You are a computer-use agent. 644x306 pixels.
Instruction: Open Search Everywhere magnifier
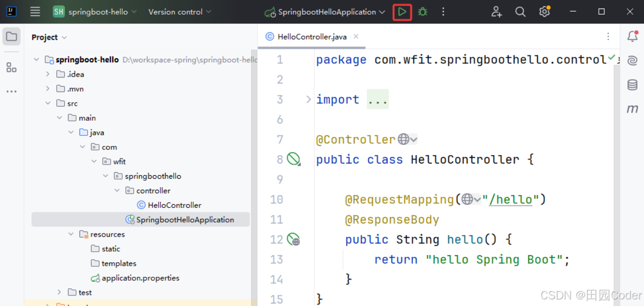pyautogui.click(x=521, y=12)
